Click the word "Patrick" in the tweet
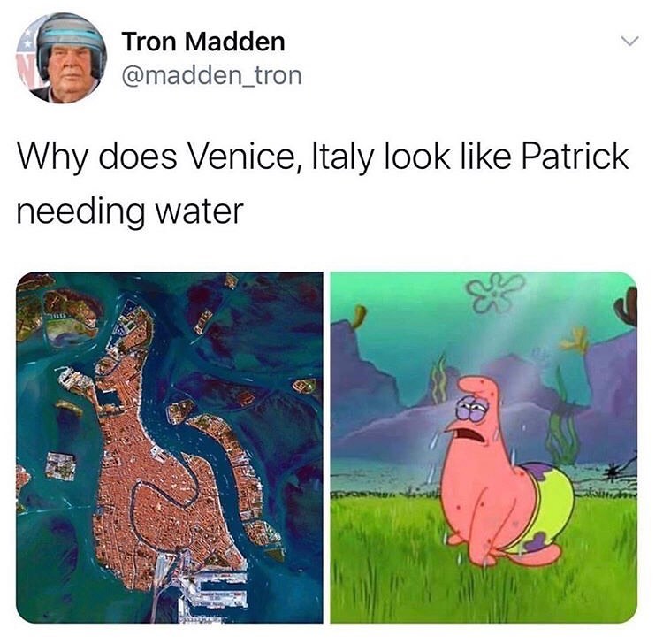Image resolution: width=663 pixels, height=644 pixels. pos(575,156)
